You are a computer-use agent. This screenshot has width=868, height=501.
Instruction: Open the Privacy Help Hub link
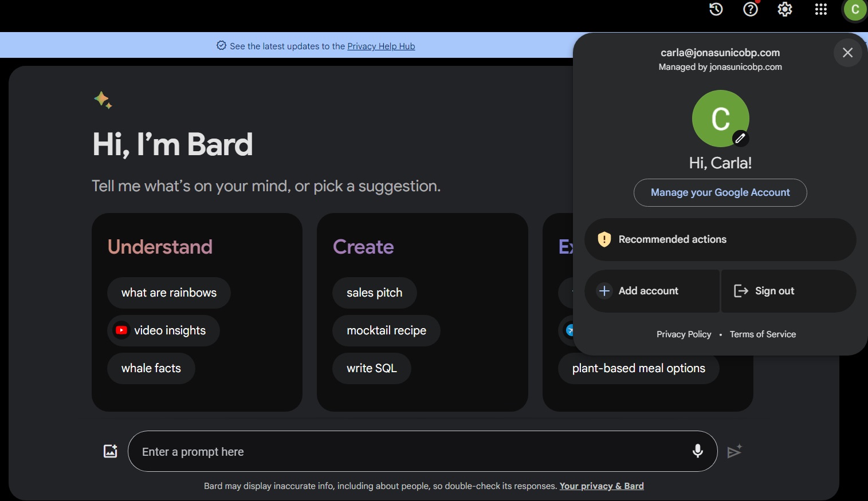(381, 46)
